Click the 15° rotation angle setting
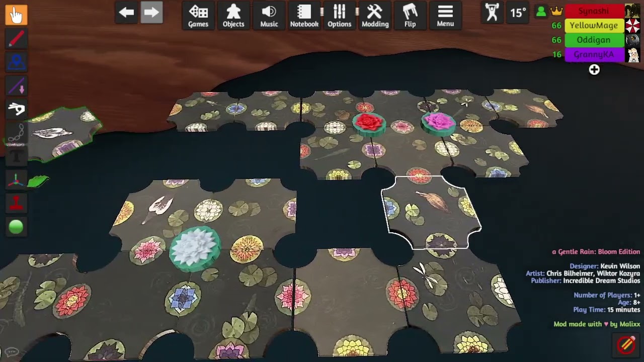This screenshot has width=644, height=362. (x=518, y=13)
